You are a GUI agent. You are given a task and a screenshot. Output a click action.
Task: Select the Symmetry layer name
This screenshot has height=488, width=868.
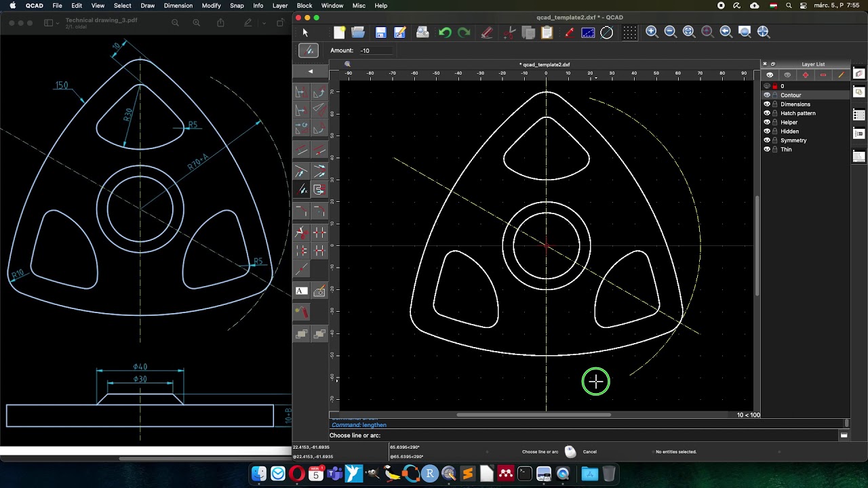[793, 140]
